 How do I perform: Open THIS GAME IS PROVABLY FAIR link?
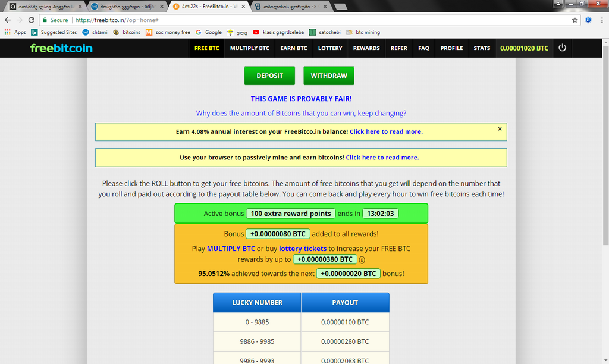(301, 99)
